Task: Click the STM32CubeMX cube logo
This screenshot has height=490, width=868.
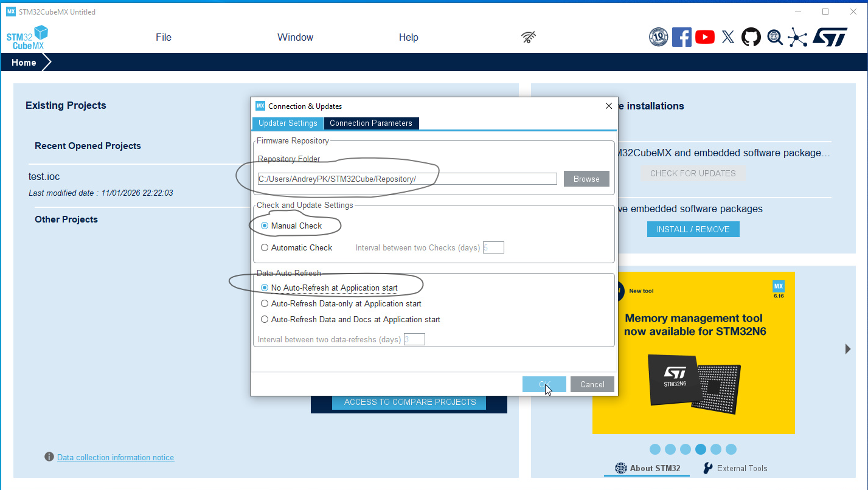Action: (27, 38)
